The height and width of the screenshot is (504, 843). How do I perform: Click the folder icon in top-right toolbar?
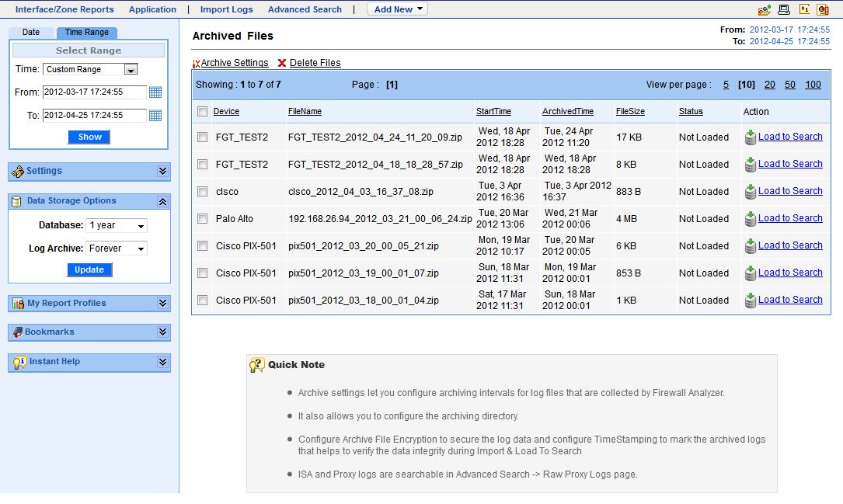click(765, 9)
